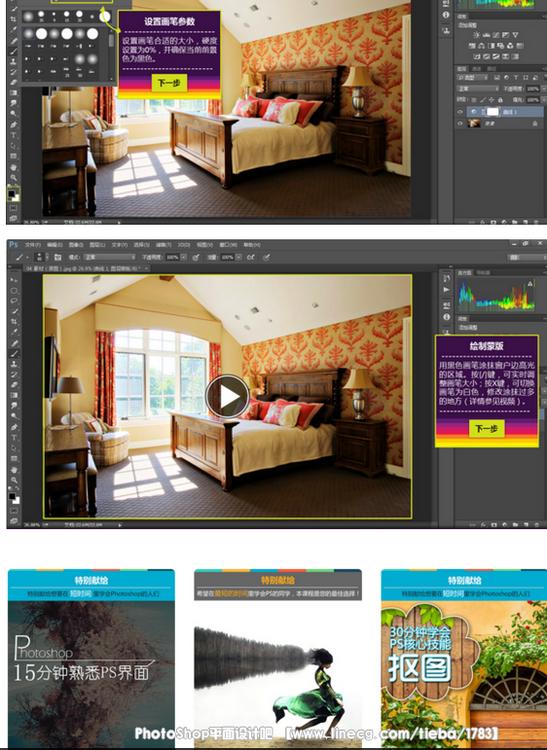This screenshot has width=547, height=750.
Task: Select the Path Selection tool in 设置画笔参数 screenshot
Action: click(x=13, y=145)
